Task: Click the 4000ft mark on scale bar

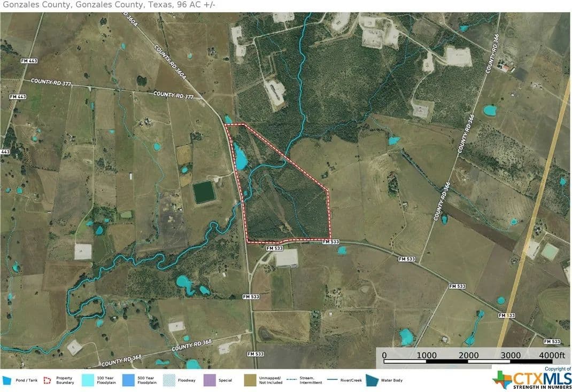Action: 552,356
